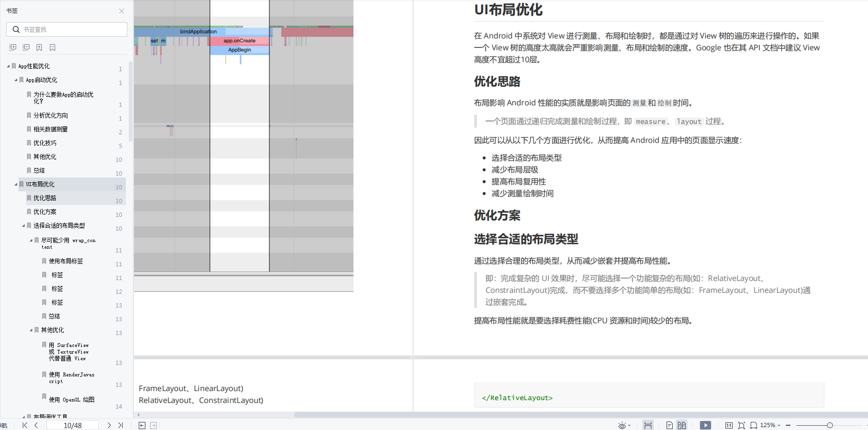Screen dimensions: 868x430
Task: Open bookmark 总结 on page 13
Action: 54,316
